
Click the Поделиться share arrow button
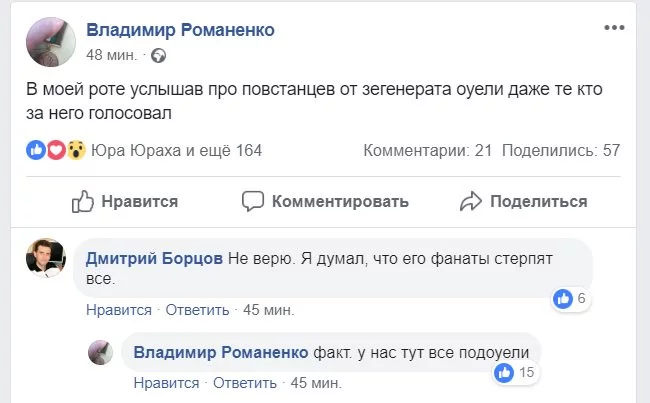coord(523,201)
